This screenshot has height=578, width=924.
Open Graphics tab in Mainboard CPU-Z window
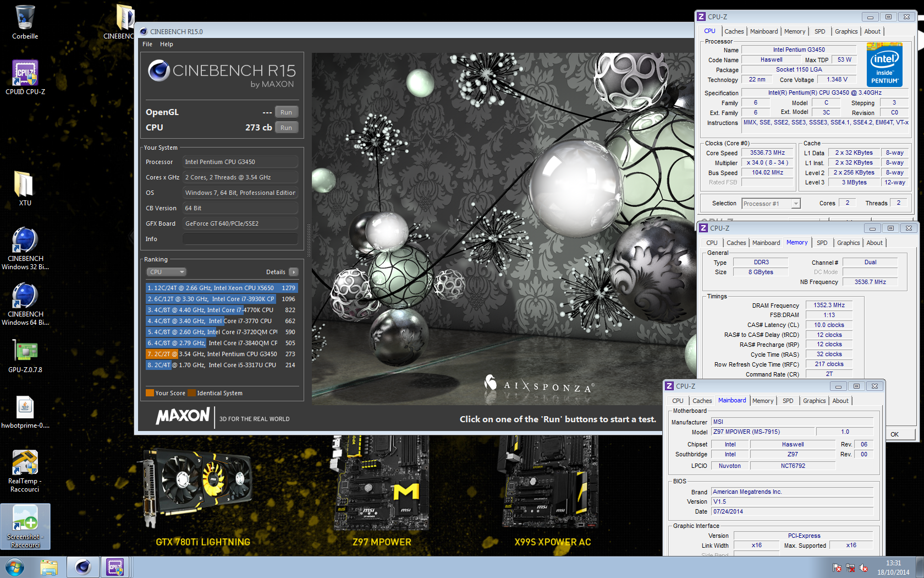point(814,401)
